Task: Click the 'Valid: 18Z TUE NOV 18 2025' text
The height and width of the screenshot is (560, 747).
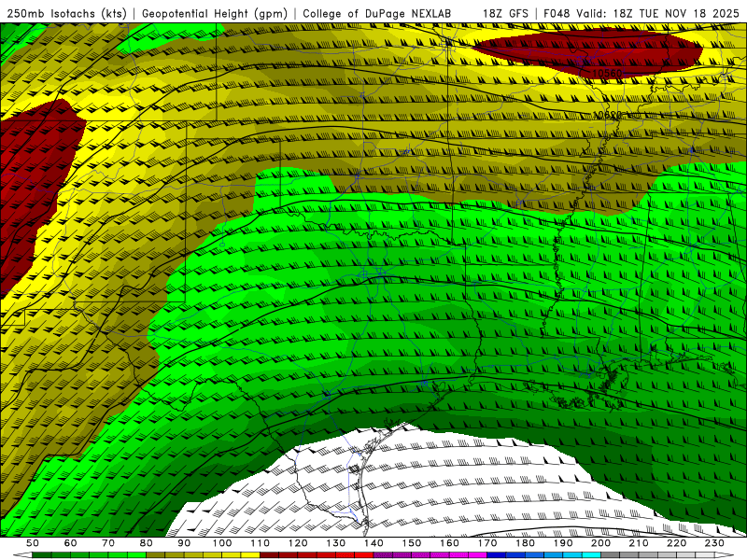Action: tap(657, 13)
